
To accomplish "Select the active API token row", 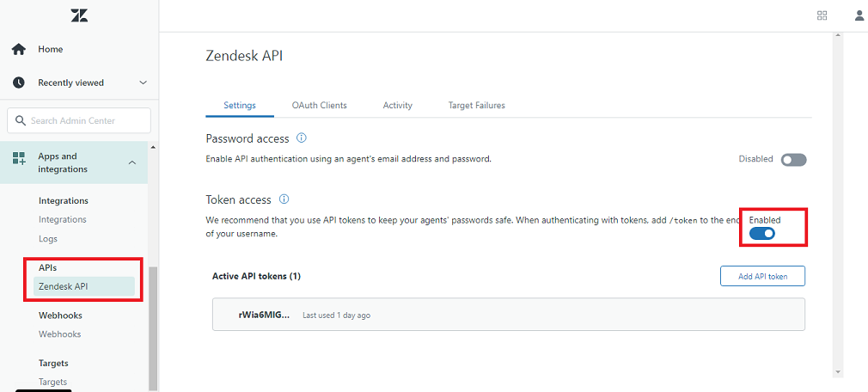I will tap(508, 315).
